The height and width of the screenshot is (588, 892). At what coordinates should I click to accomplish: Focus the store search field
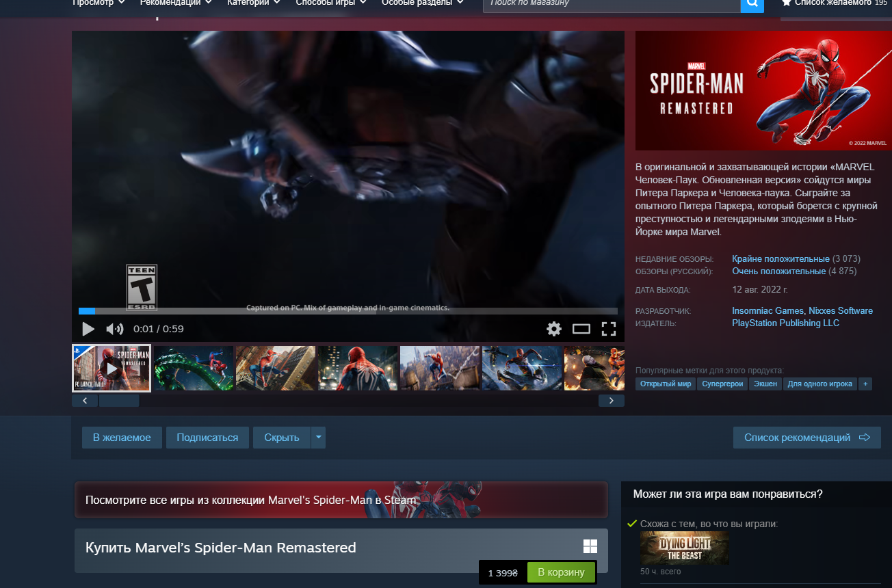(612, 4)
